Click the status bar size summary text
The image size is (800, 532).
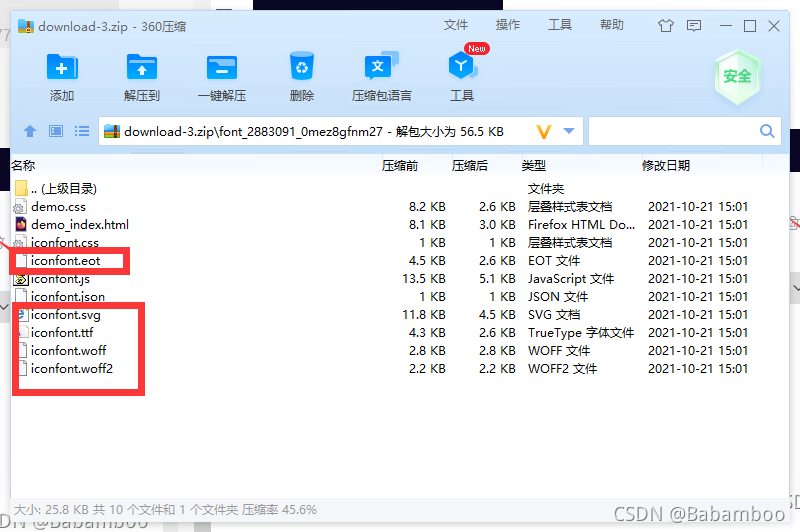coord(165,510)
